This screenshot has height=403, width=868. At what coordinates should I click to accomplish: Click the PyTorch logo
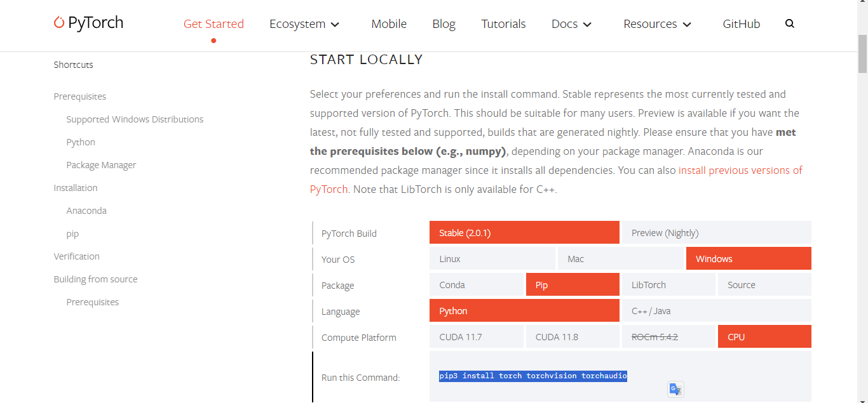click(88, 23)
